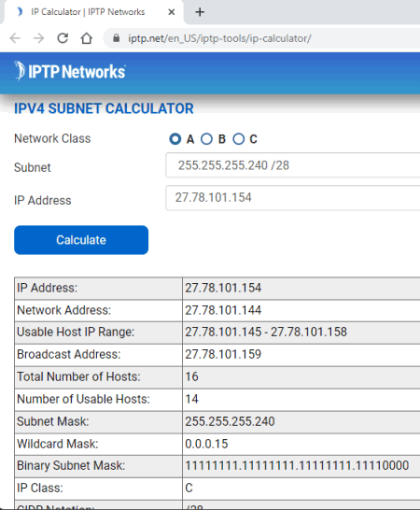Click the Broadcast Address value 27.78.101.159
Viewport: 420px width, 510px height.
(x=223, y=355)
